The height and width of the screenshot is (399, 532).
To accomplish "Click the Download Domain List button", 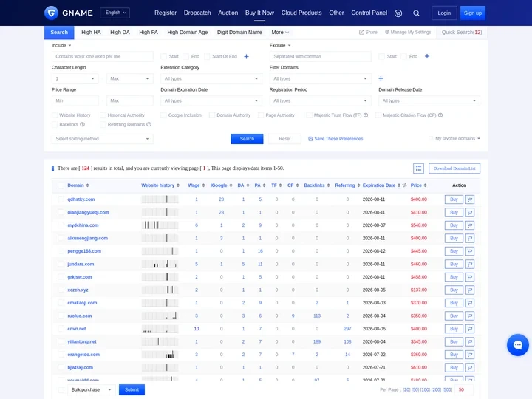I will [x=454, y=168].
